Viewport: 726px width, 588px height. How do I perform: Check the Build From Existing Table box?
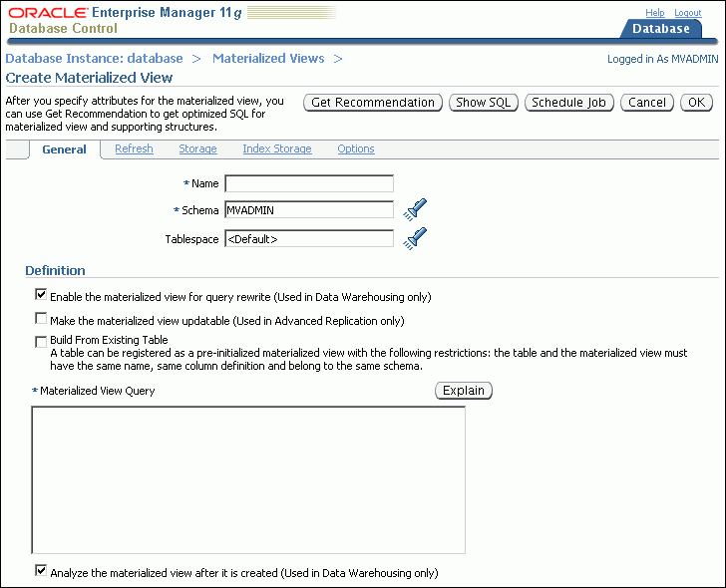pos(41,341)
